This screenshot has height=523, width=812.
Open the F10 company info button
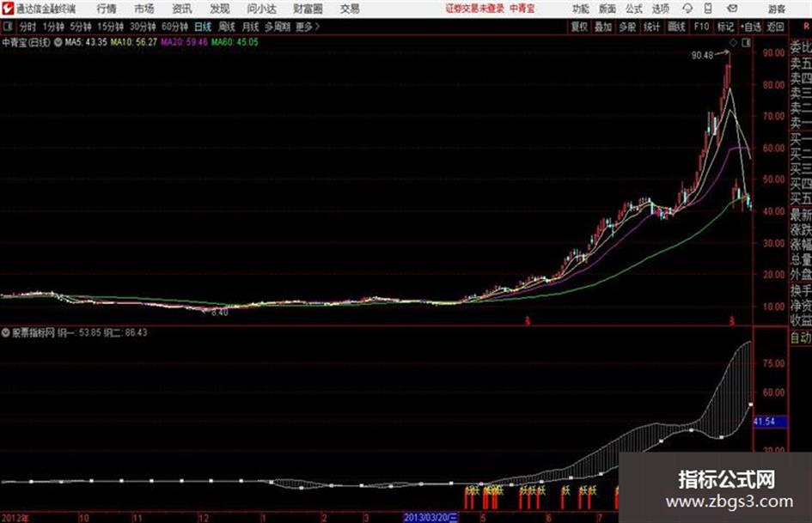702,27
